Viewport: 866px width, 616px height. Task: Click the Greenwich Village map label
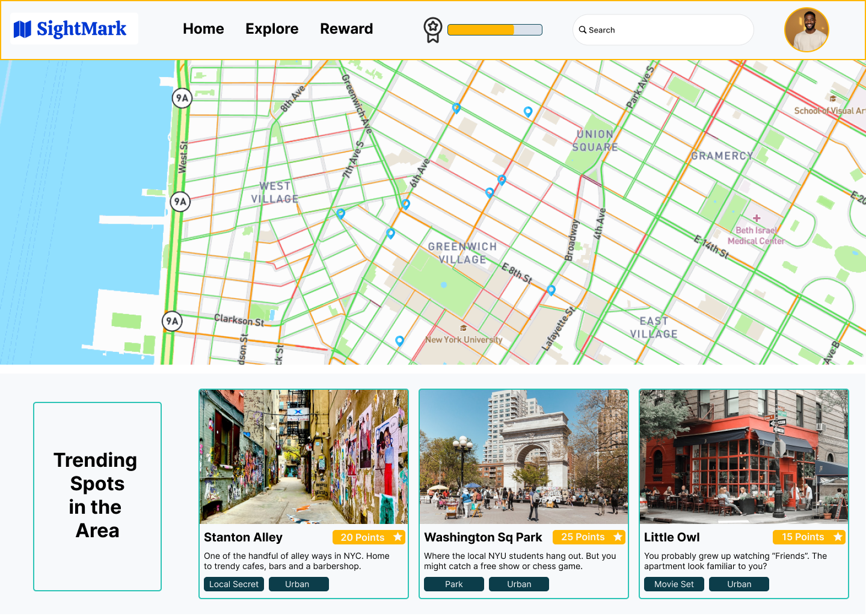pos(462,253)
